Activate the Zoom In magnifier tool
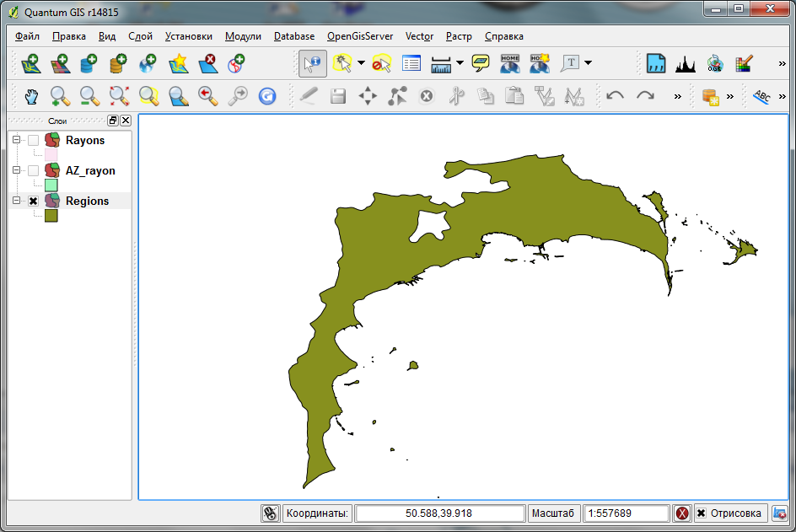Viewport: 796px width, 532px height. 60,96
